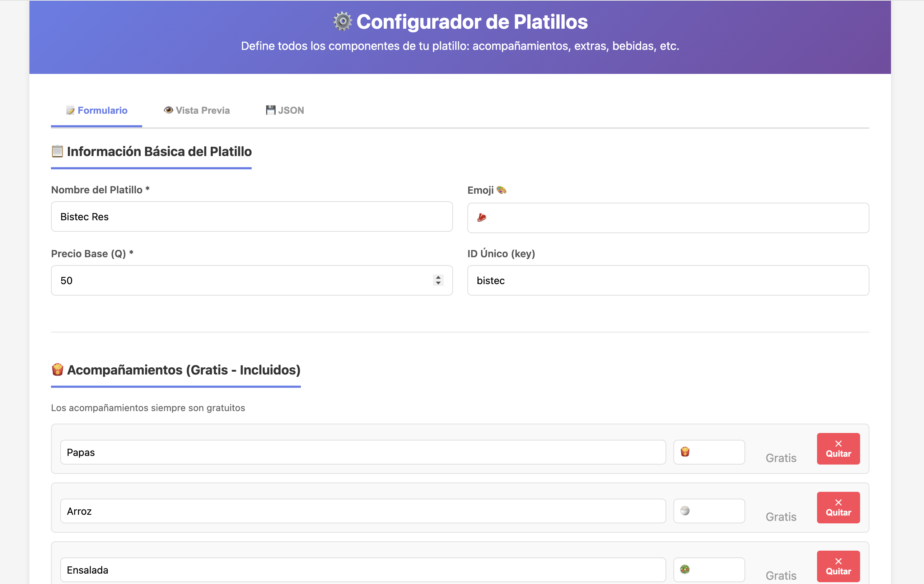The image size is (924, 584).
Task: Click the gear icon in the header
Action: click(342, 22)
